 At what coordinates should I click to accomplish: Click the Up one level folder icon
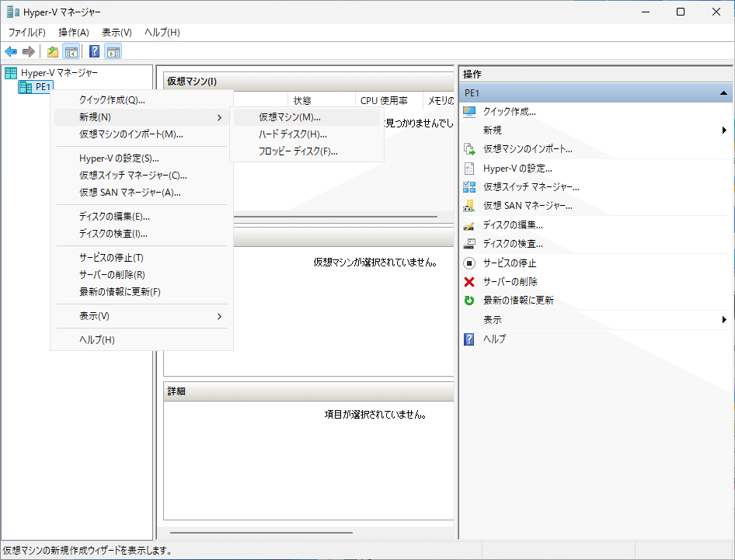click(x=53, y=51)
